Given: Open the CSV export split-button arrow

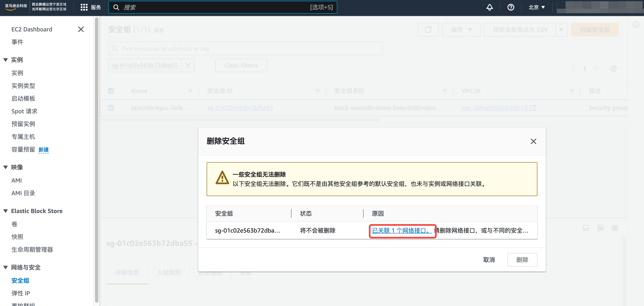Looking at the screenshot, I should click(x=561, y=30).
